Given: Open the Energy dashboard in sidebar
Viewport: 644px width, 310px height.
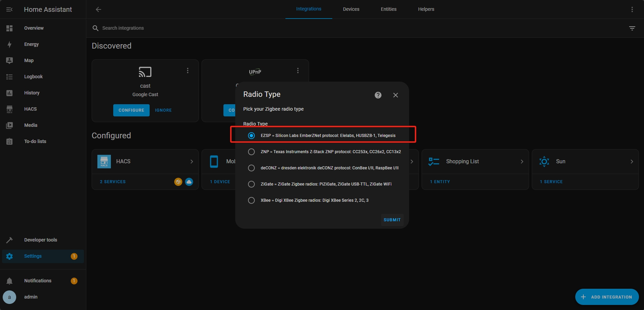Looking at the screenshot, I should [x=31, y=44].
